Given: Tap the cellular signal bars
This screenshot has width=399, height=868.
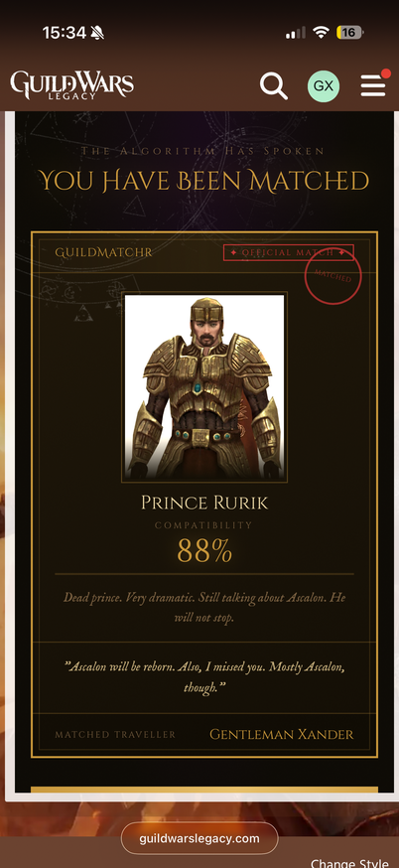Looking at the screenshot, I should [296, 33].
